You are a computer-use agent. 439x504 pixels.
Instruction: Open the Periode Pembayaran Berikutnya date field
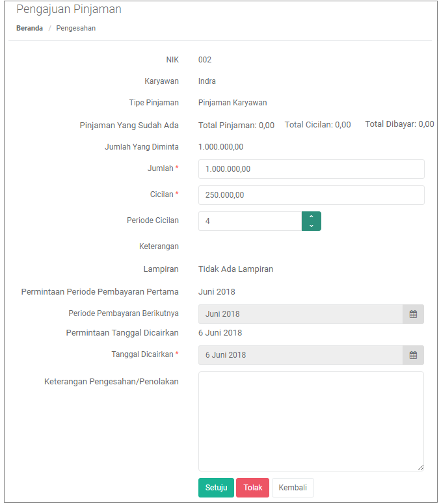(300, 314)
